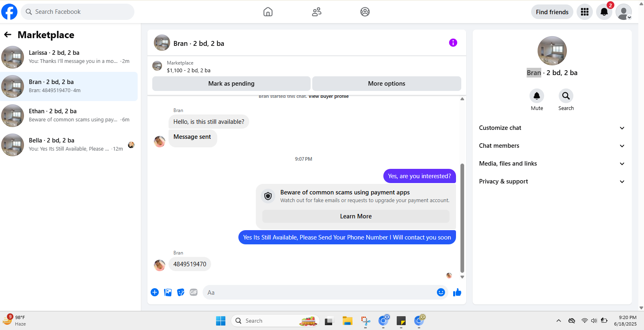Click the Facebook logo

tap(9, 12)
